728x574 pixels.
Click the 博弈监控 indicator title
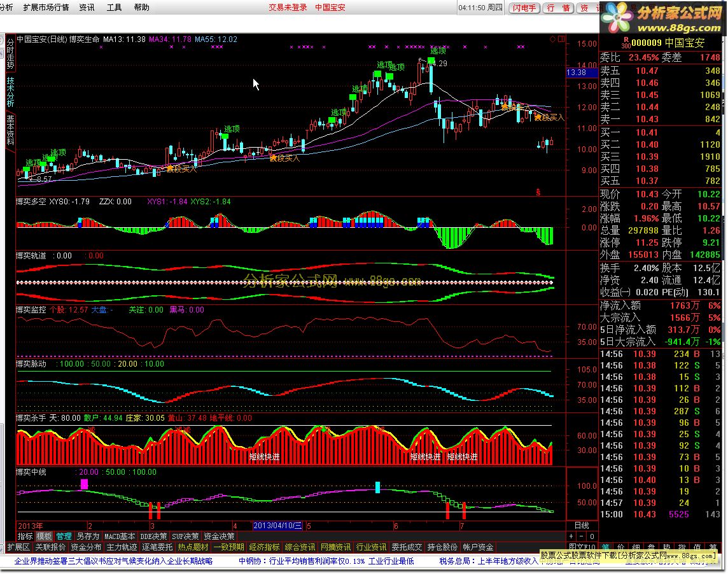click(x=31, y=309)
